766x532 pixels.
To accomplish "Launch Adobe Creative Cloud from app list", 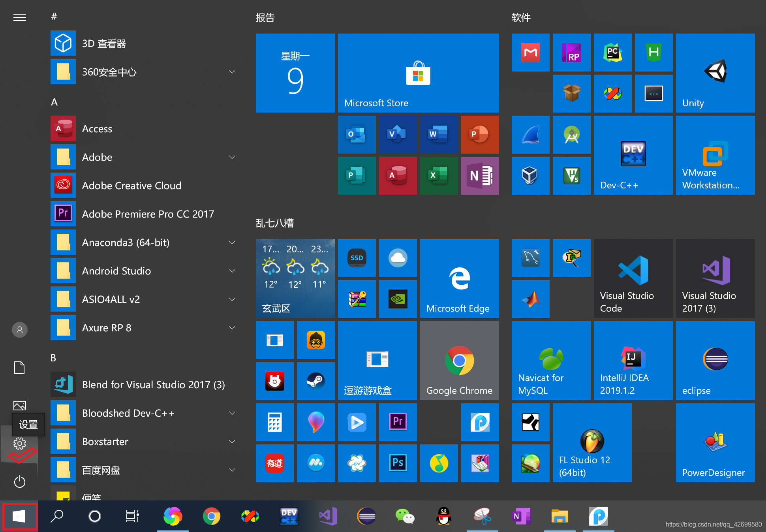I will click(145, 186).
